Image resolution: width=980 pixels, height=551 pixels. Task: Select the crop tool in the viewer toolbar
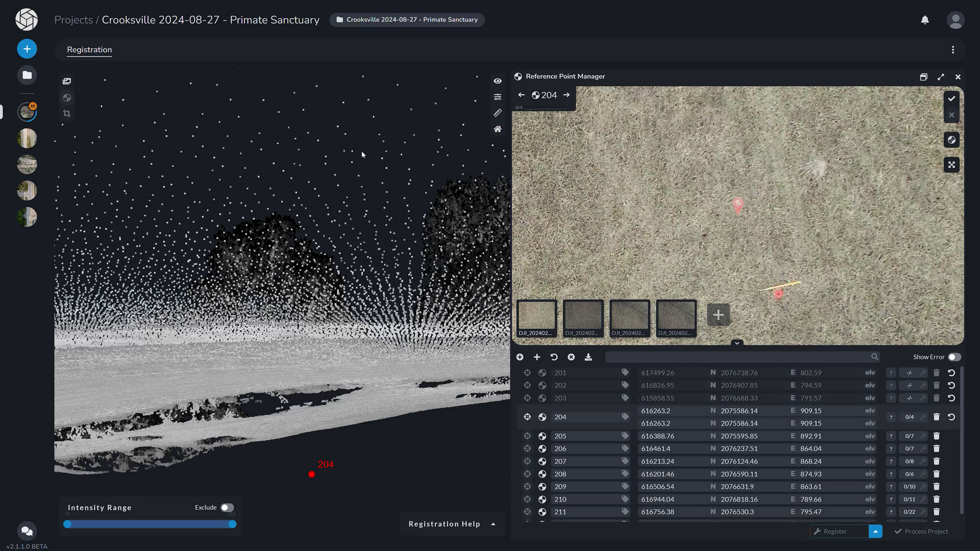point(67,113)
